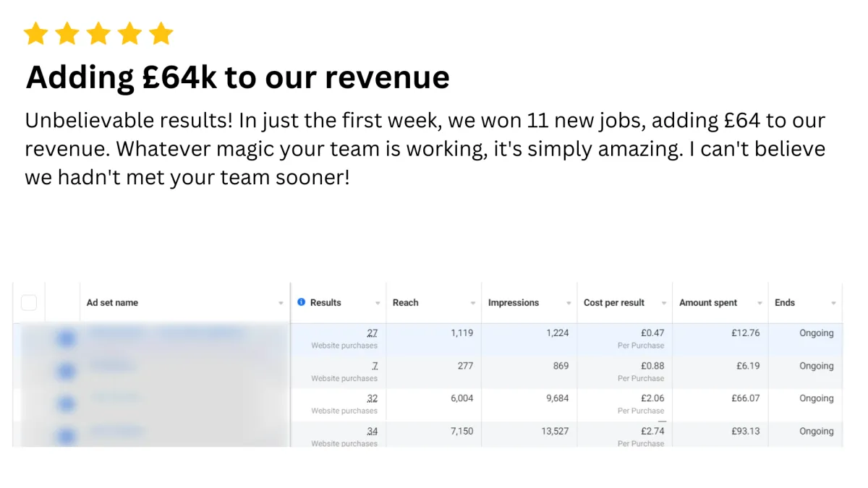Click the 27 website purchases result link
This screenshot has width=868, height=488.
(372, 333)
